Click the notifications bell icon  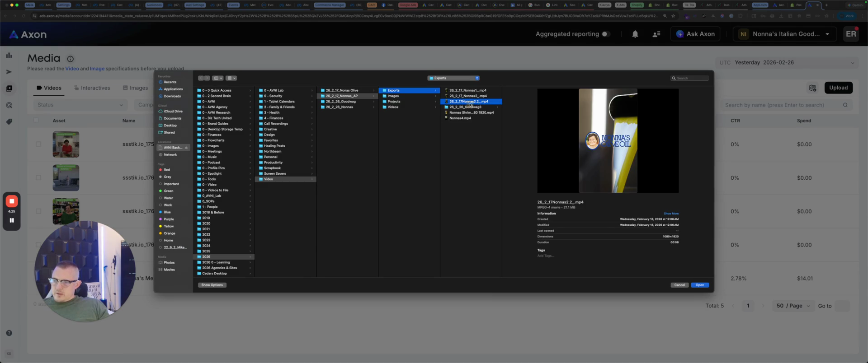(635, 34)
